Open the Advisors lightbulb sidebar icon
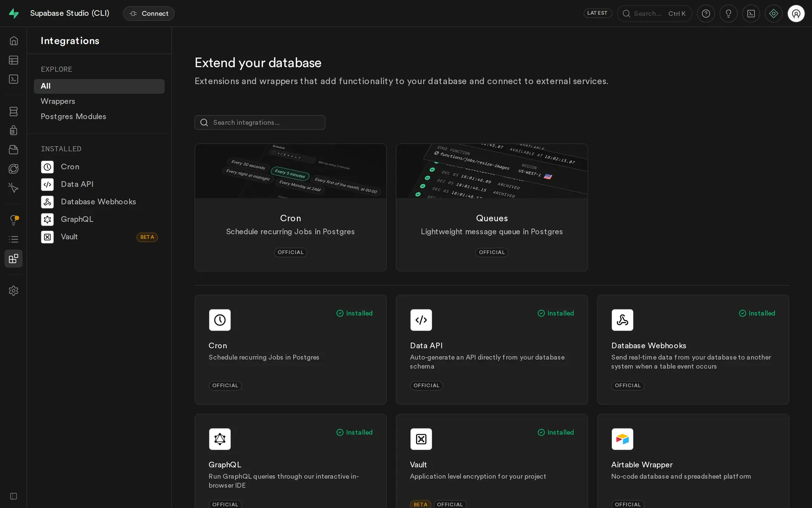Viewport: 812px width, 508px height. tap(14, 220)
